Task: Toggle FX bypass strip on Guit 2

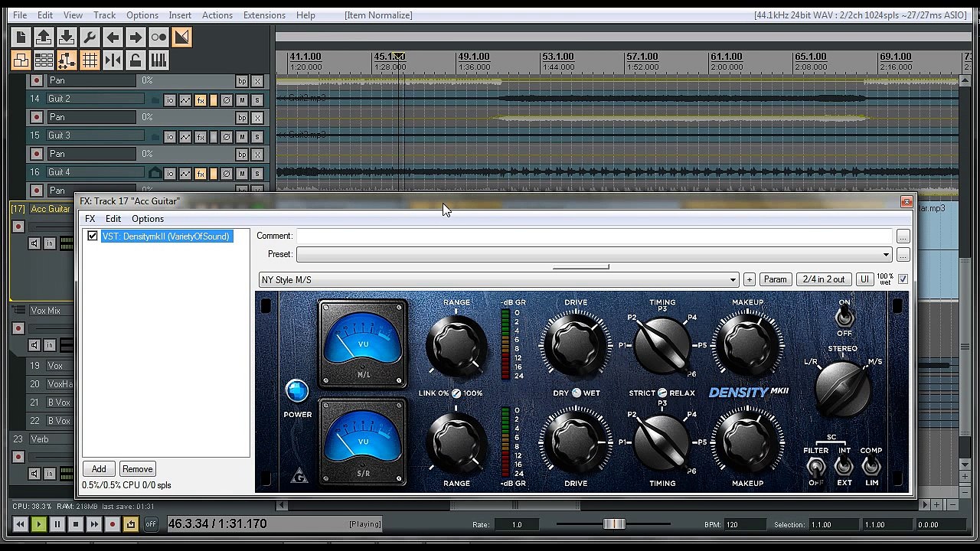Action: (214, 100)
